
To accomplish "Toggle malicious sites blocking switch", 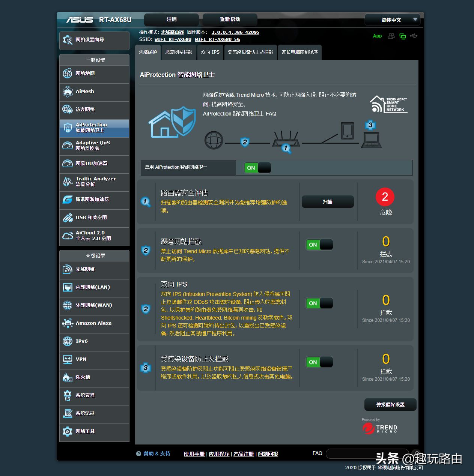I will (319, 245).
